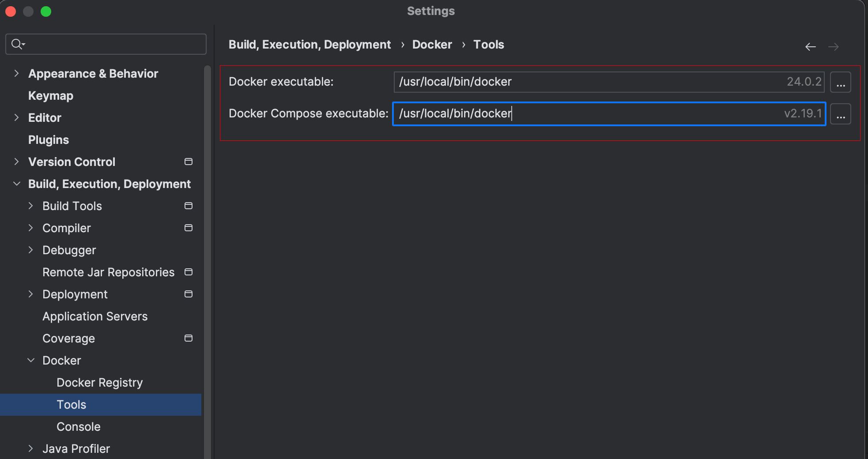Image resolution: width=868 pixels, height=459 pixels.
Task: Click the back arrow navigation icon
Action: [810, 47]
